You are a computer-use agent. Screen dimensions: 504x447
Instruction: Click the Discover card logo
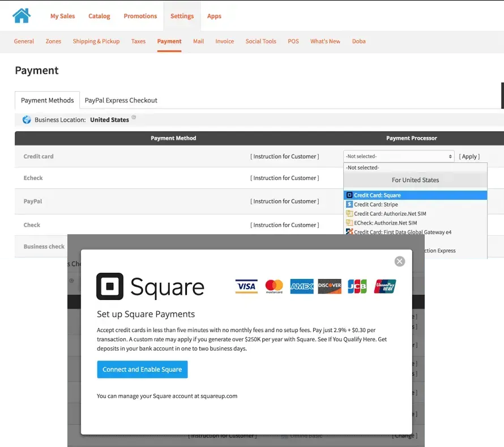point(330,286)
